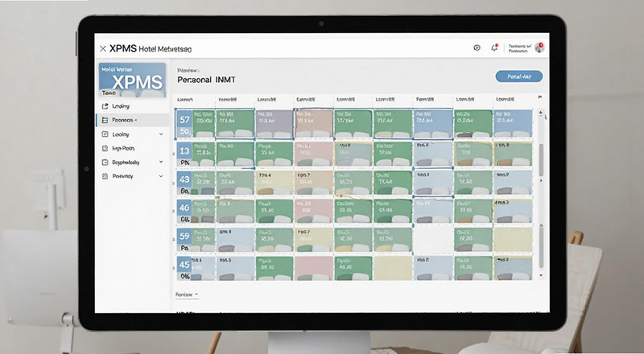
Task: Expand the Bophelody sidebar chevron
Action: click(x=161, y=163)
